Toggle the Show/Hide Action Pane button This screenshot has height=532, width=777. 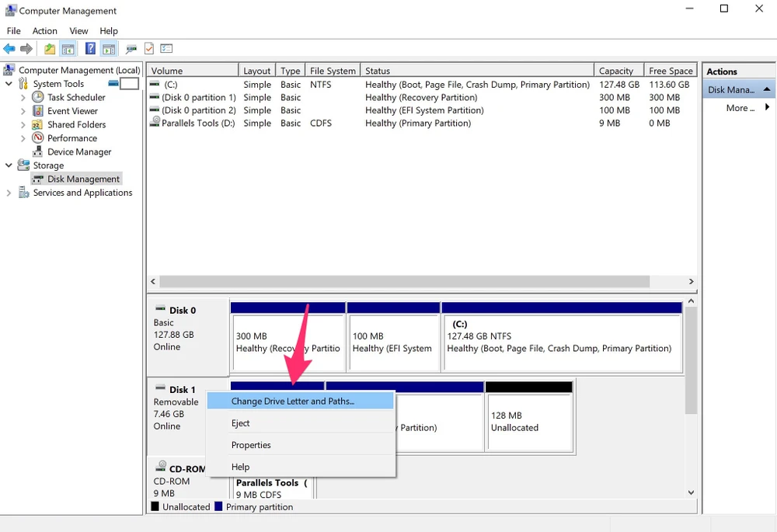pos(109,49)
